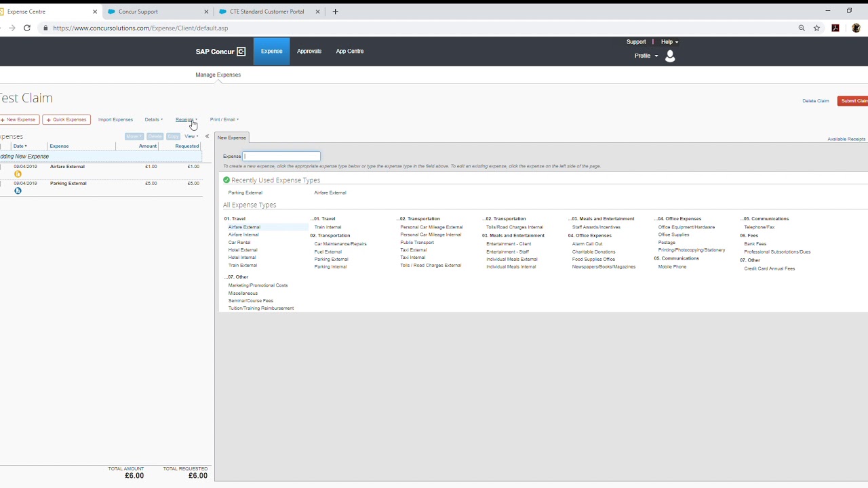
Task: Expand the Profile dropdown
Action: (646, 56)
